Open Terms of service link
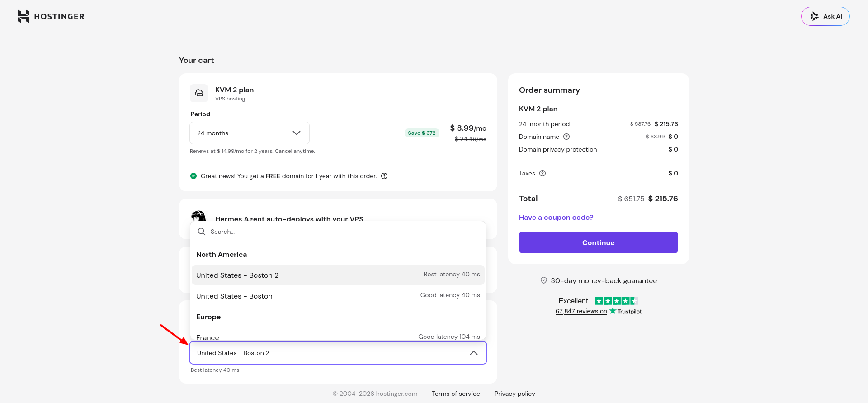 tap(456, 394)
